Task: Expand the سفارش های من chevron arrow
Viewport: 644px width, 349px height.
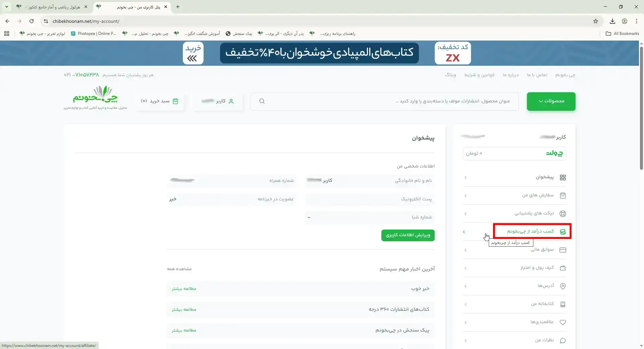Action: click(x=466, y=196)
